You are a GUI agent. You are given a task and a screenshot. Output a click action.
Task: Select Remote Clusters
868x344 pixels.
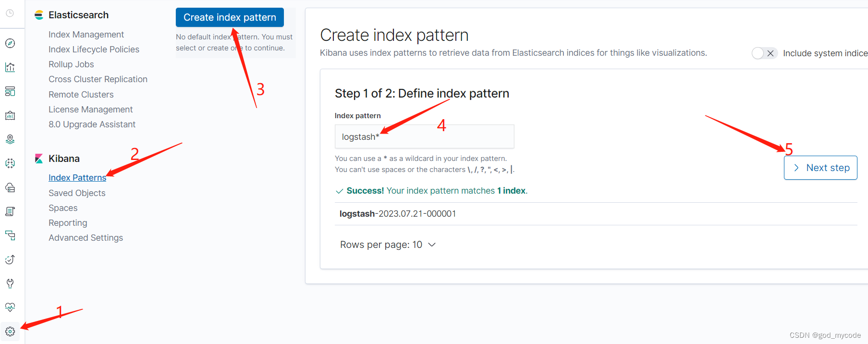tap(81, 95)
